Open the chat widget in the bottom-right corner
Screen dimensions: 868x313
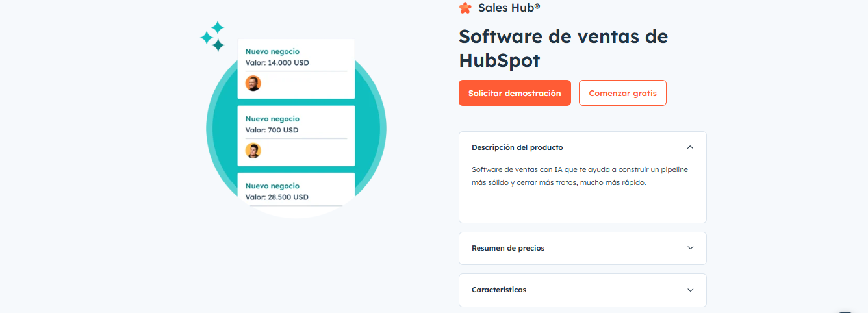tap(851, 308)
